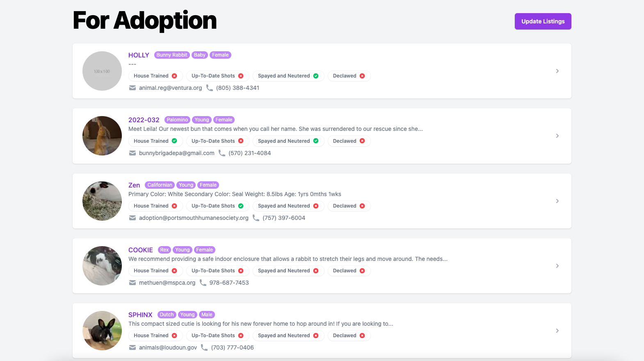Expand HOLLY's listing with the right chevron
Screen dimensions: 644x361
pos(557,71)
